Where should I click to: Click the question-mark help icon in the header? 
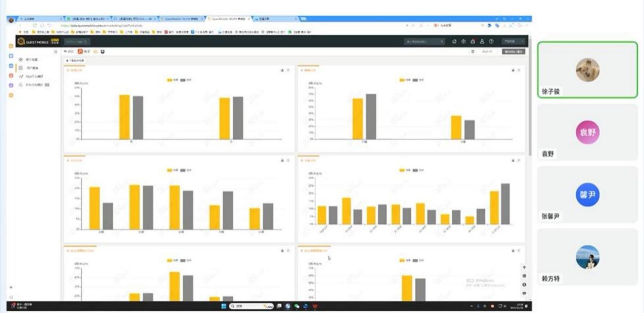pyautogui.click(x=491, y=41)
